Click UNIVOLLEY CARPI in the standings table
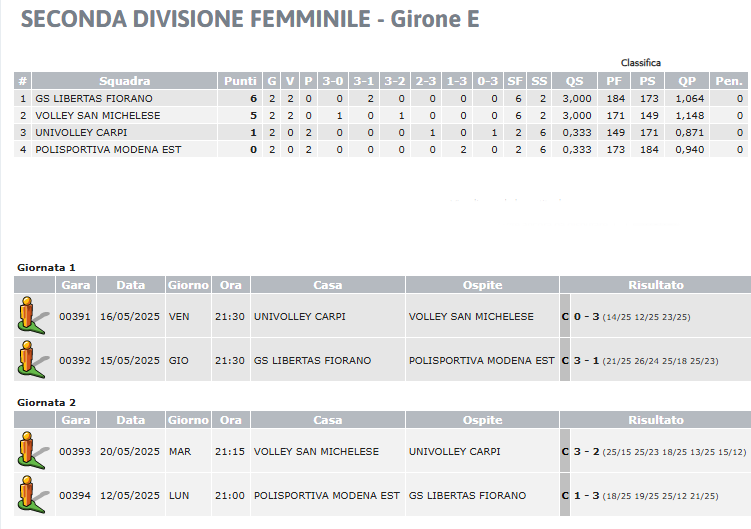 pos(81,133)
